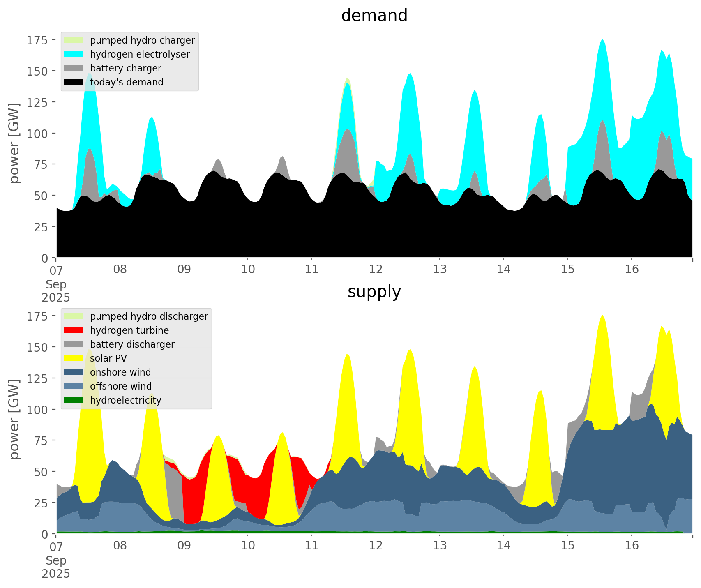Screen dimensions: 701x588
Task: Click the battery discharger legend swatch
Action: [x=74, y=344]
